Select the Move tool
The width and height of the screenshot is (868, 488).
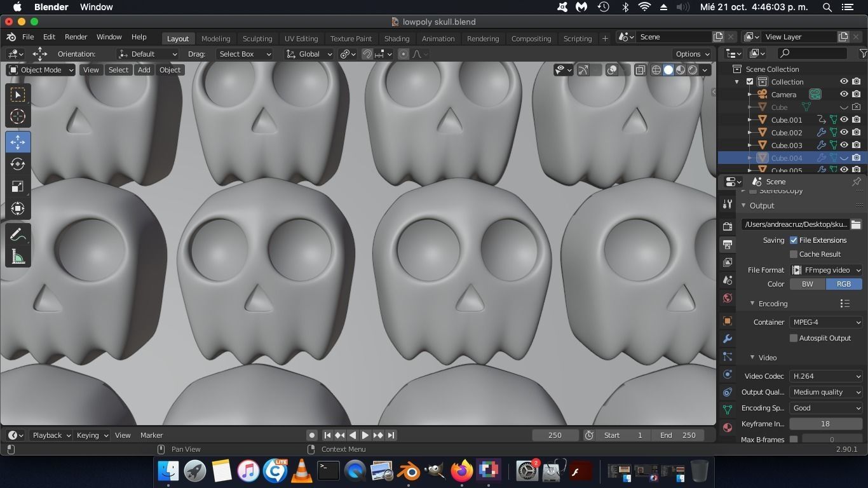pyautogui.click(x=18, y=142)
